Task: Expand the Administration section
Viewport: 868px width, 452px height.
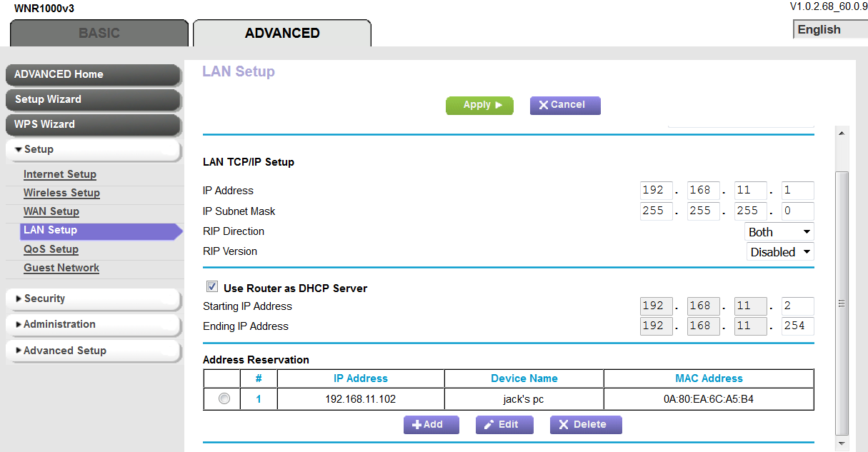Action: tap(93, 325)
